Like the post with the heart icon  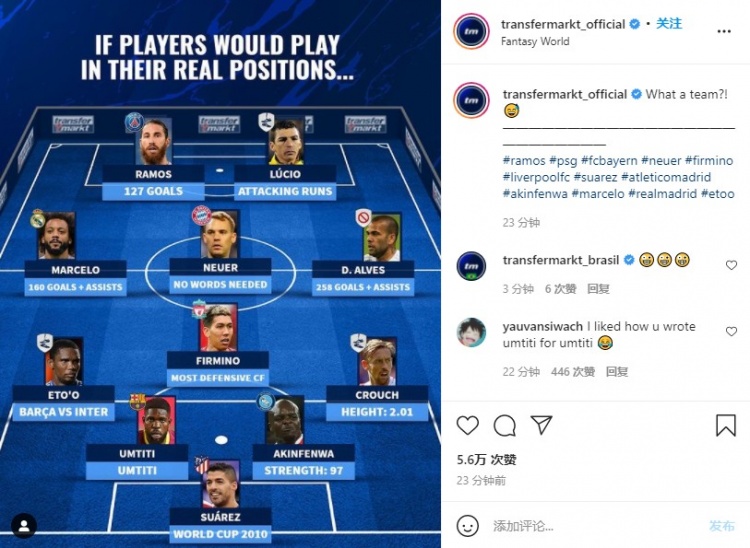pos(467,425)
